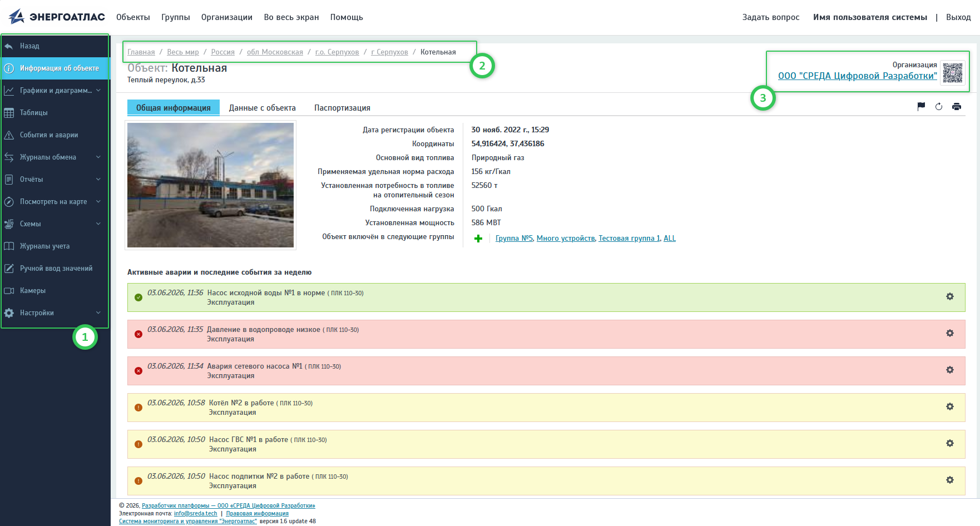The image size is (980, 526).
Task: Click the compass icon for Посмотреть на карте
Action: pos(9,202)
